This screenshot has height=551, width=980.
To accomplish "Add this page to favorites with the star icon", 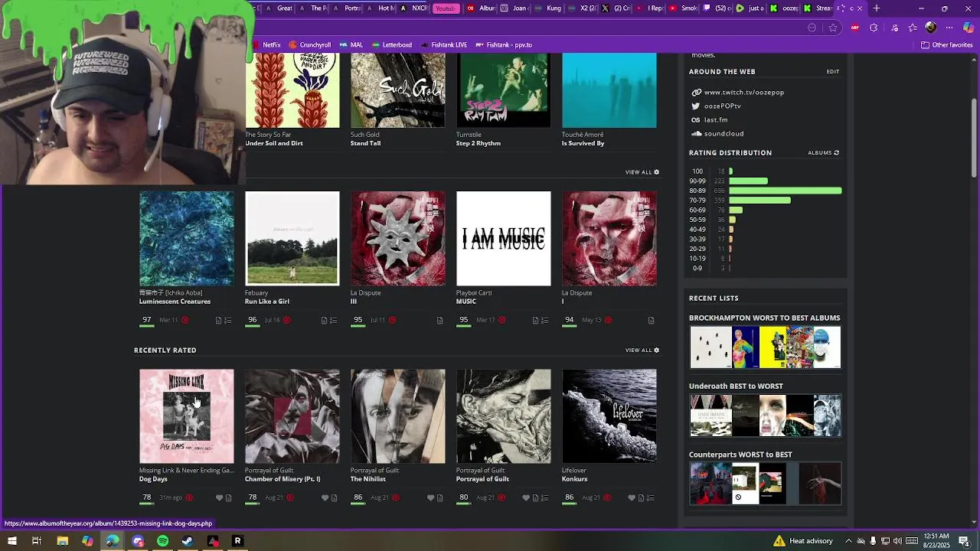I will 833,28.
